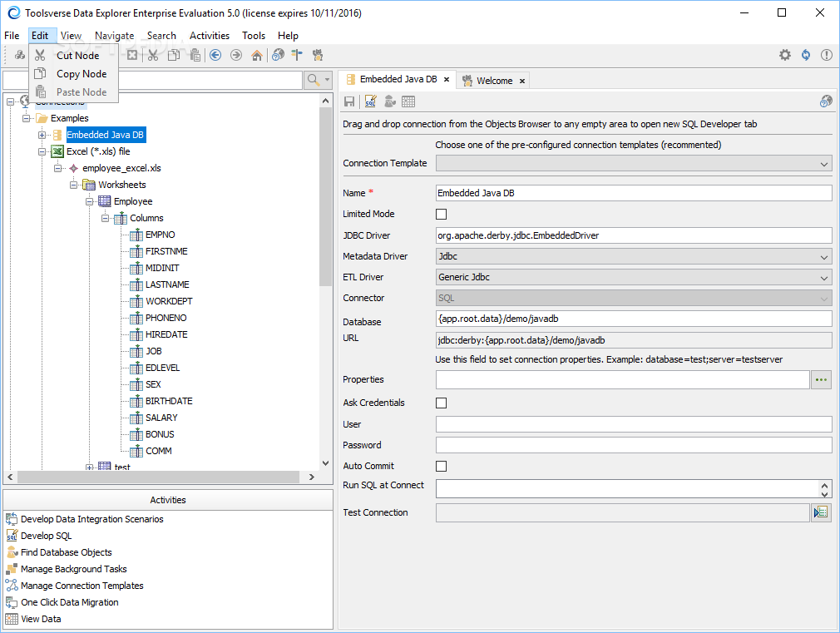Click the Test Connection run icon
The image size is (840, 633).
click(x=821, y=513)
